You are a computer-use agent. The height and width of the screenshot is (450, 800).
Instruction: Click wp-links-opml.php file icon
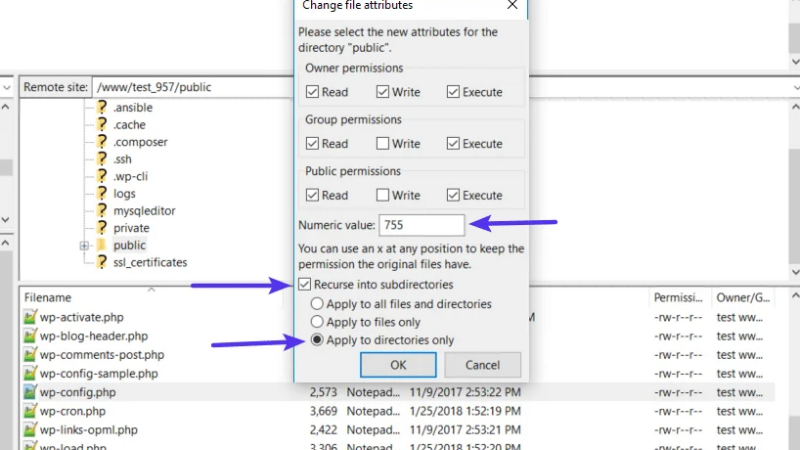click(x=30, y=430)
